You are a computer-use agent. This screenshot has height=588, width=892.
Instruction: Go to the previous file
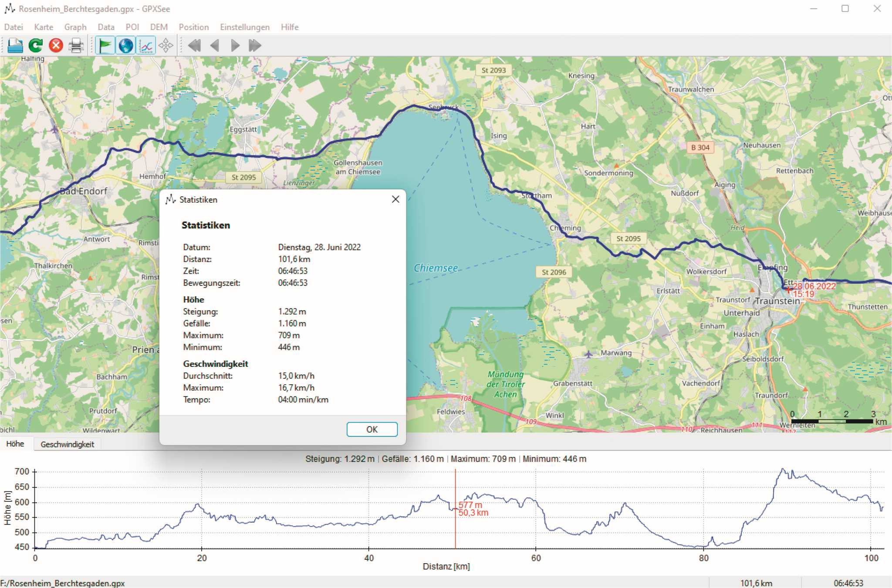point(214,45)
